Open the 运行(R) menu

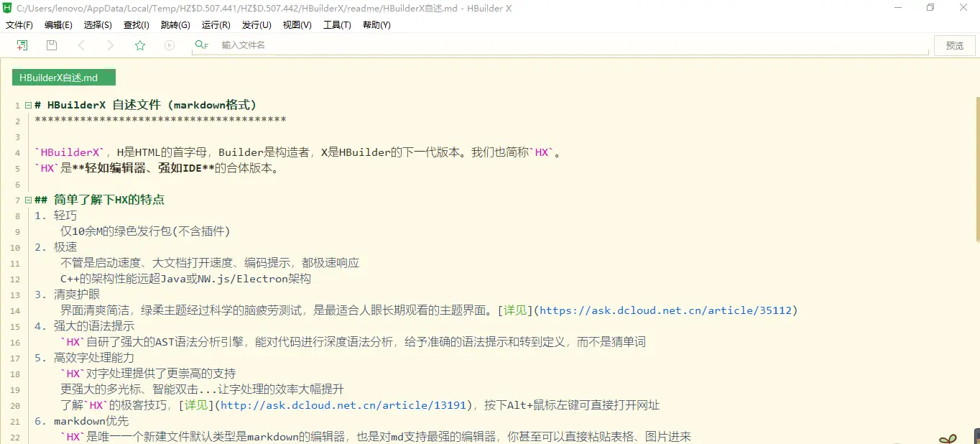pyautogui.click(x=216, y=24)
